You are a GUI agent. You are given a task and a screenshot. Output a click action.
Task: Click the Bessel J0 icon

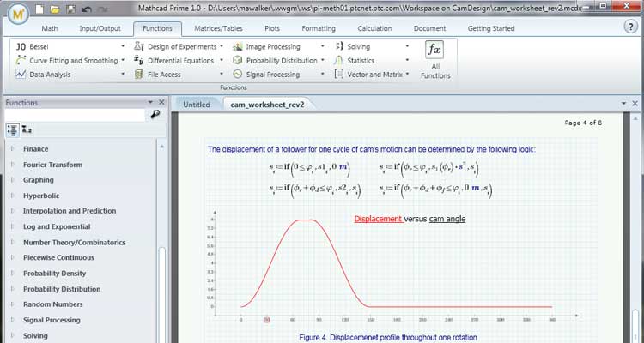tap(21, 47)
